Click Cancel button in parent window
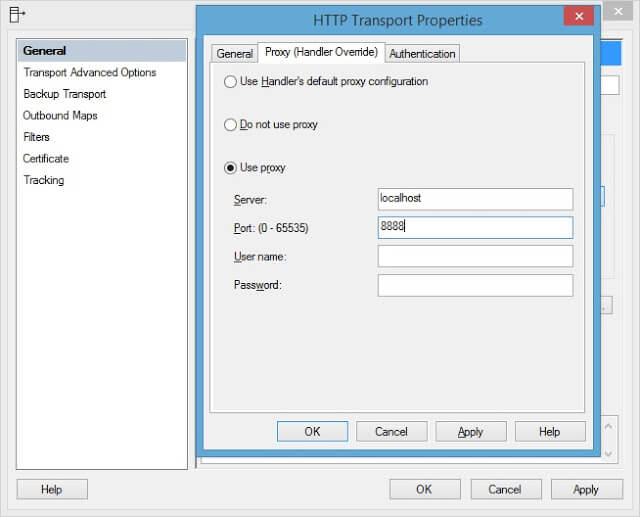The width and height of the screenshot is (640, 517). [505, 489]
